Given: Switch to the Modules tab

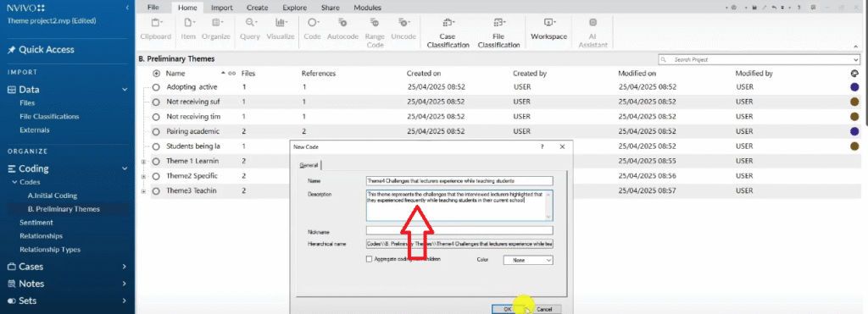Looking at the screenshot, I should (x=368, y=8).
